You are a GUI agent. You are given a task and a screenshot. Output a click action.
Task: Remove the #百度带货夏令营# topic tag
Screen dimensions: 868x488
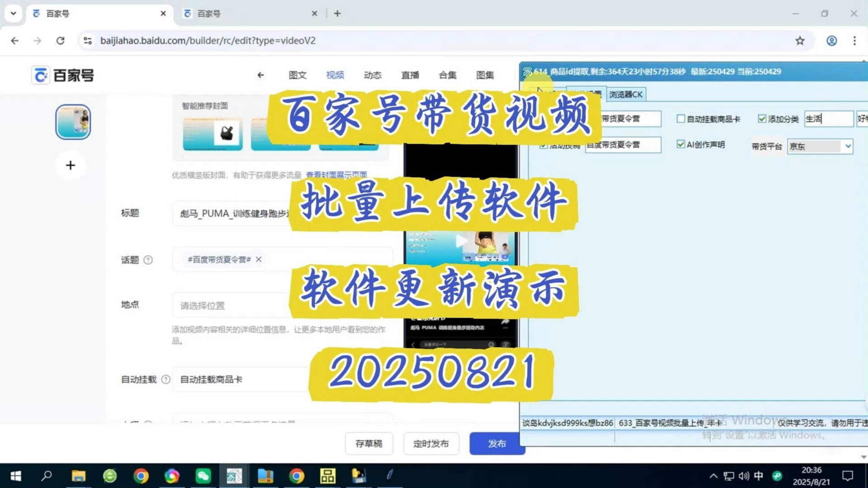pos(259,259)
